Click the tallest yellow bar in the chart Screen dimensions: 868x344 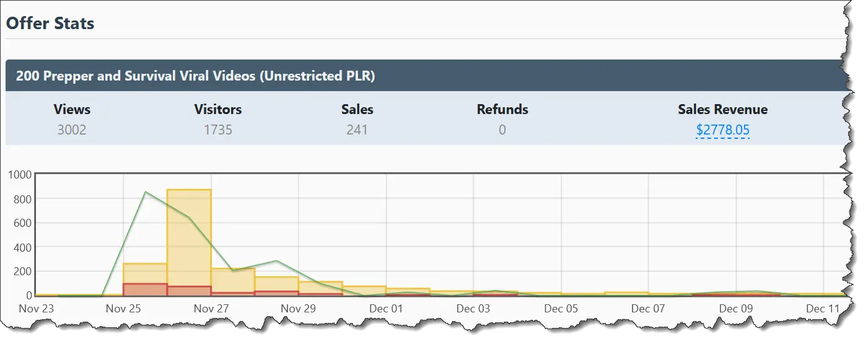(189, 236)
